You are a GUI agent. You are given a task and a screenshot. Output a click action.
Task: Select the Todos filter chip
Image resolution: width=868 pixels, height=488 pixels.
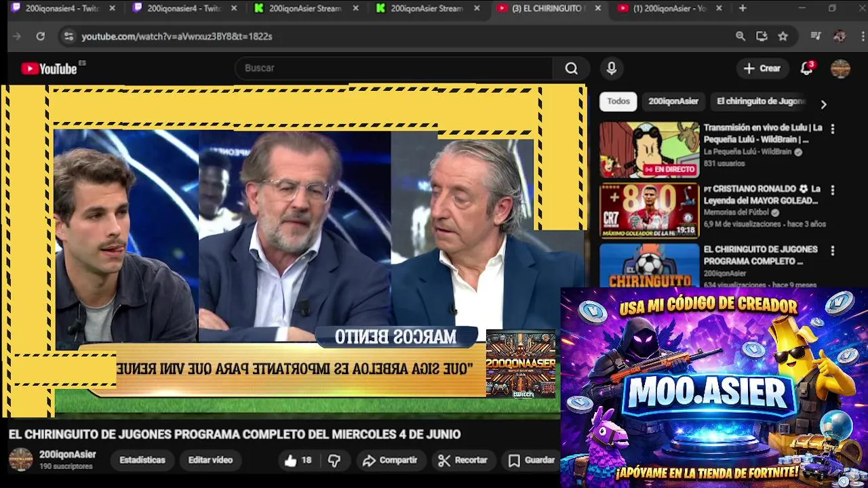(x=618, y=101)
